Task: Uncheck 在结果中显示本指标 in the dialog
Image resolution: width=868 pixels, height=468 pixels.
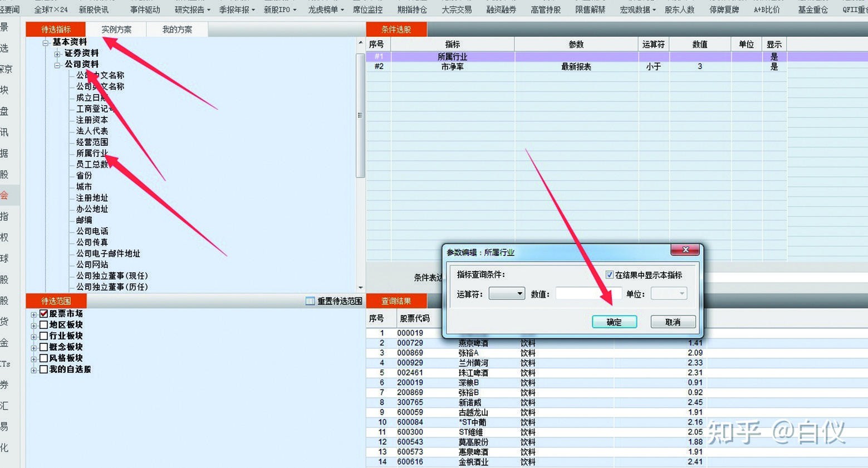Action: 610,274
